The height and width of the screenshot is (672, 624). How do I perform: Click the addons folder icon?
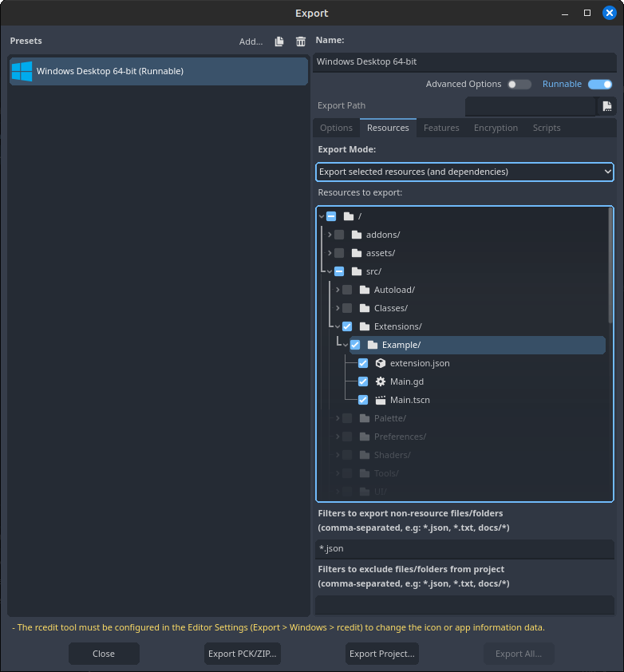pos(357,235)
